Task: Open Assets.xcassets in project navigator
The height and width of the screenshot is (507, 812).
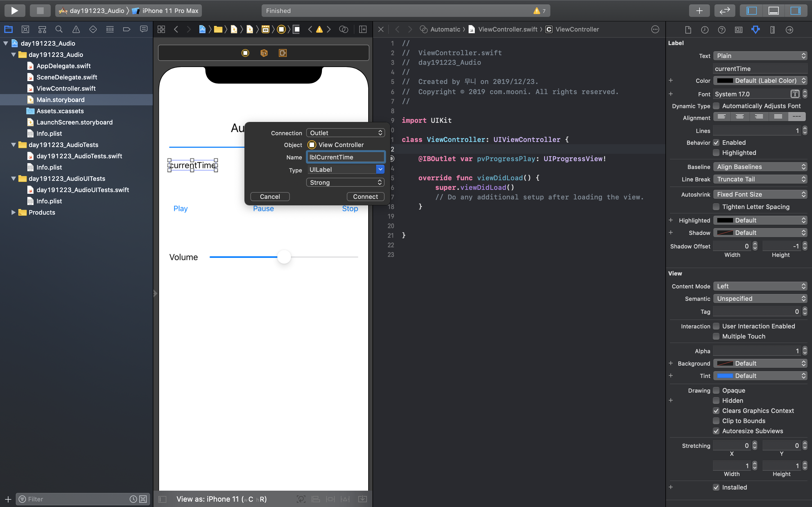Action: pyautogui.click(x=60, y=111)
